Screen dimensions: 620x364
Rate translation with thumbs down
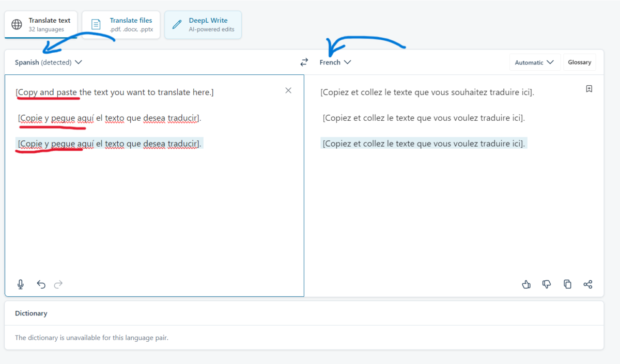[547, 284]
